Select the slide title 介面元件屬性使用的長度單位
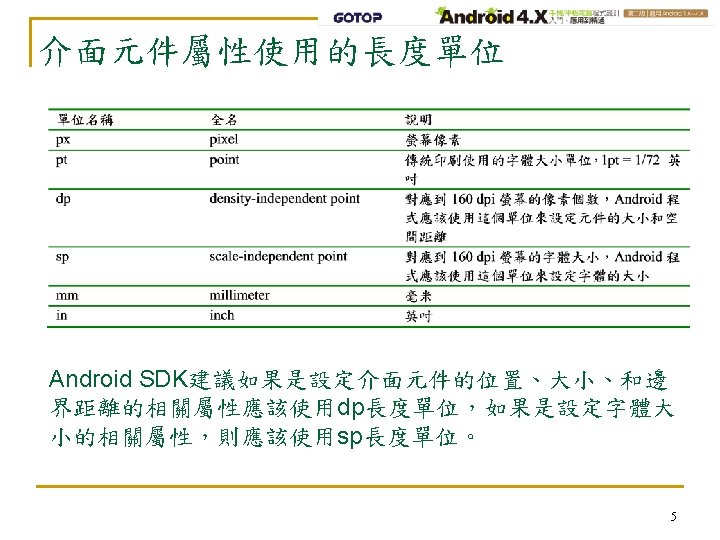 click(x=271, y=51)
